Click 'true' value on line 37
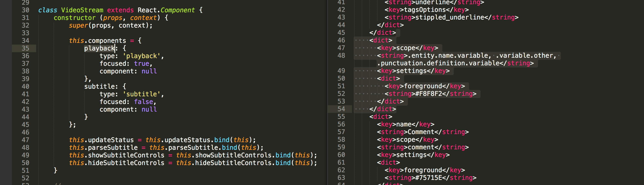 [x=142, y=64]
